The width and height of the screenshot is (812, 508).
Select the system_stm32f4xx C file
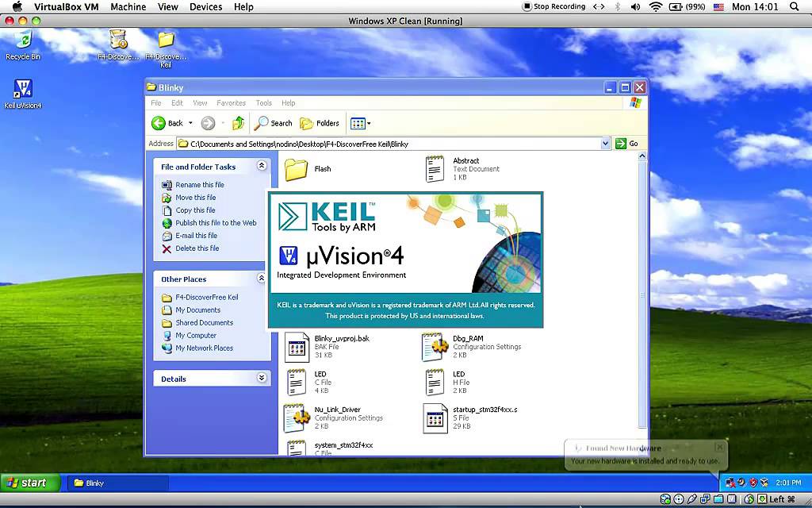point(329,448)
